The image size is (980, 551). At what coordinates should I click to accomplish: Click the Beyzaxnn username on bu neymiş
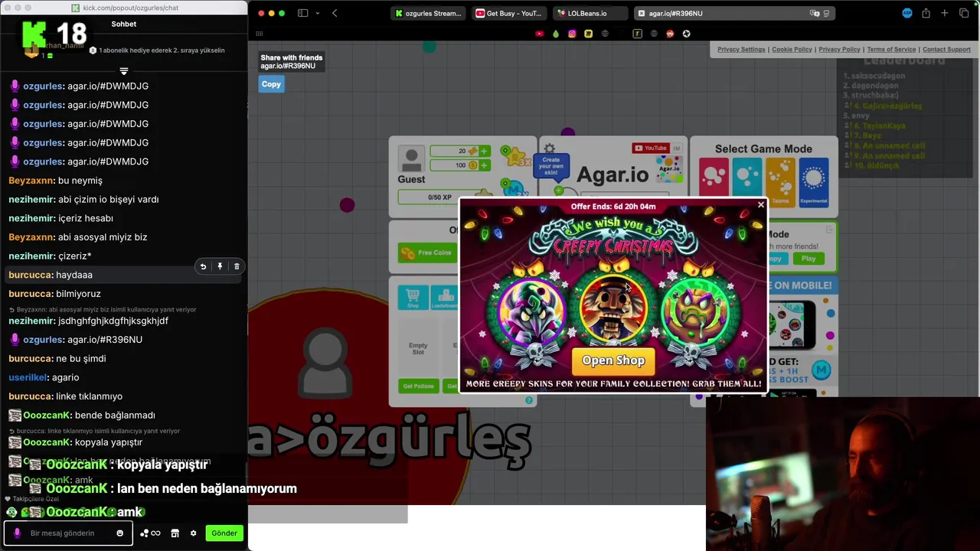(x=31, y=181)
